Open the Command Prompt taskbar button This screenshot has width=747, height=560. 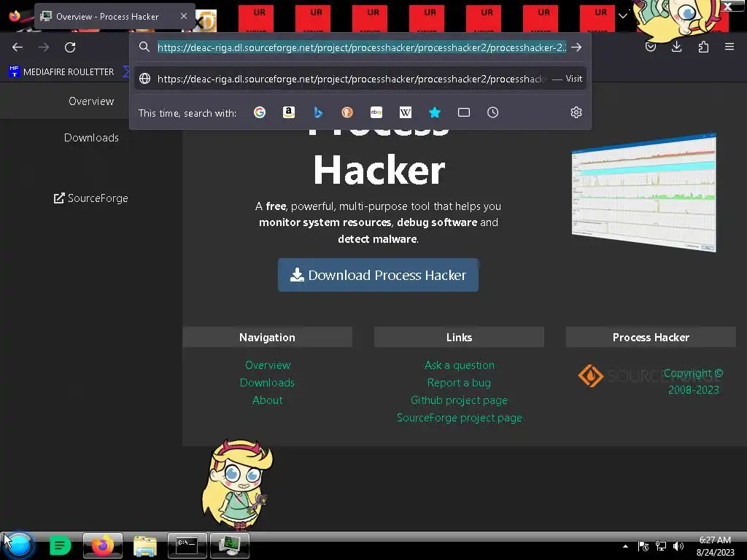[187, 545]
